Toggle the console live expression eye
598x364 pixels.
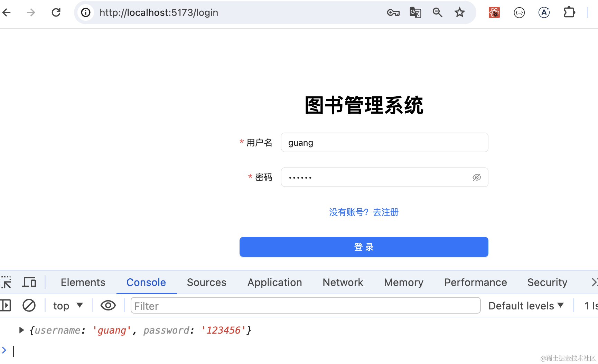[108, 306]
